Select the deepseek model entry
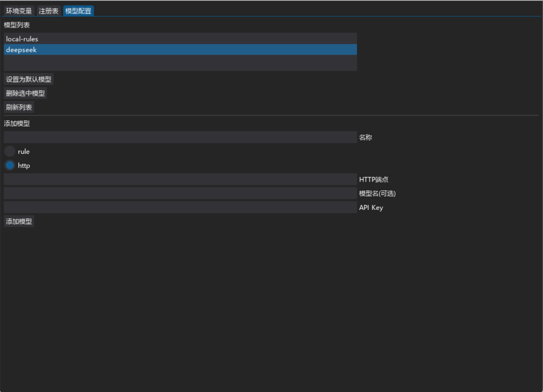543x392 pixels. pos(180,50)
